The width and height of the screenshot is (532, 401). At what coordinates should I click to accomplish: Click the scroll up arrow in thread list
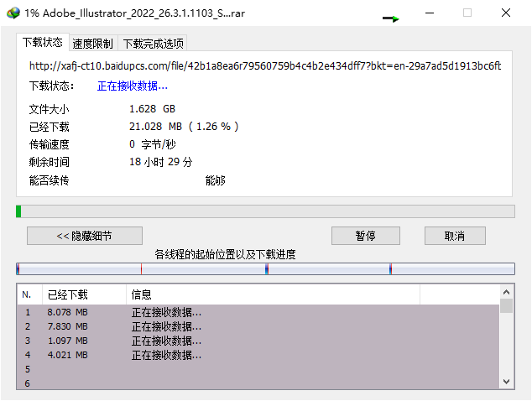point(506,292)
